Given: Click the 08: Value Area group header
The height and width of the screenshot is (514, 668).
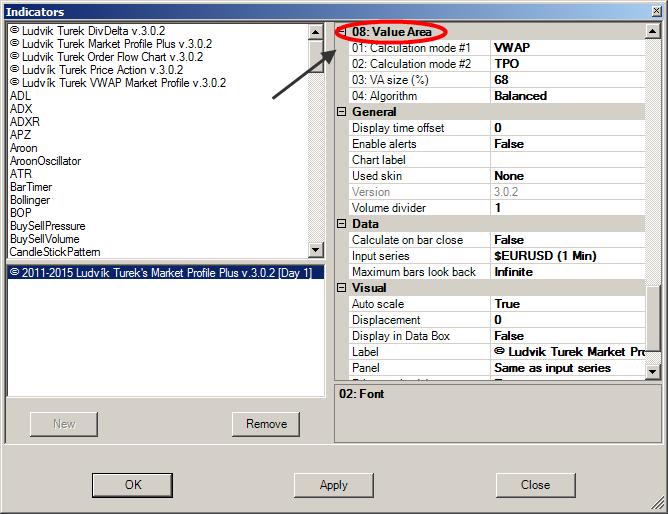Looking at the screenshot, I should click(x=392, y=32).
